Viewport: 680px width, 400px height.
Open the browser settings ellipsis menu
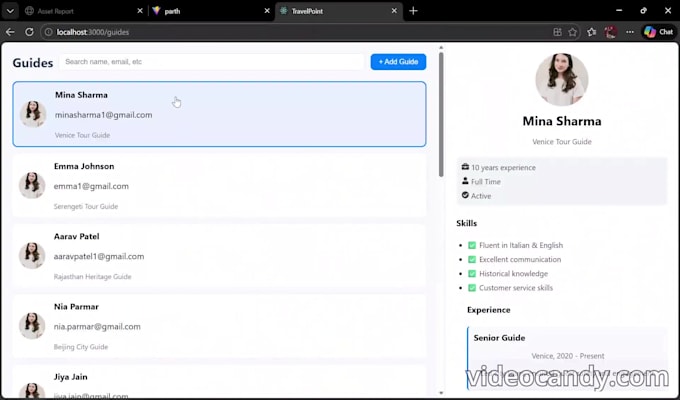[x=630, y=32]
